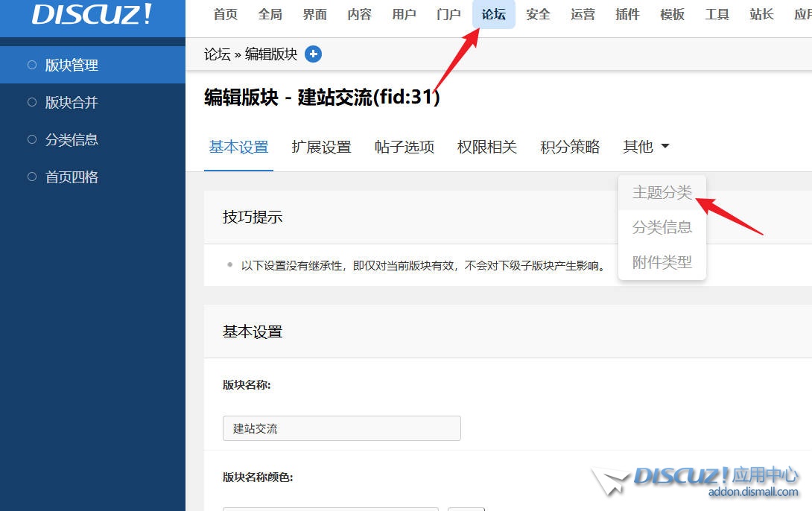Go to 版块合并 in the sidebar
Screen dimensions: 812x511
(72, 102)
